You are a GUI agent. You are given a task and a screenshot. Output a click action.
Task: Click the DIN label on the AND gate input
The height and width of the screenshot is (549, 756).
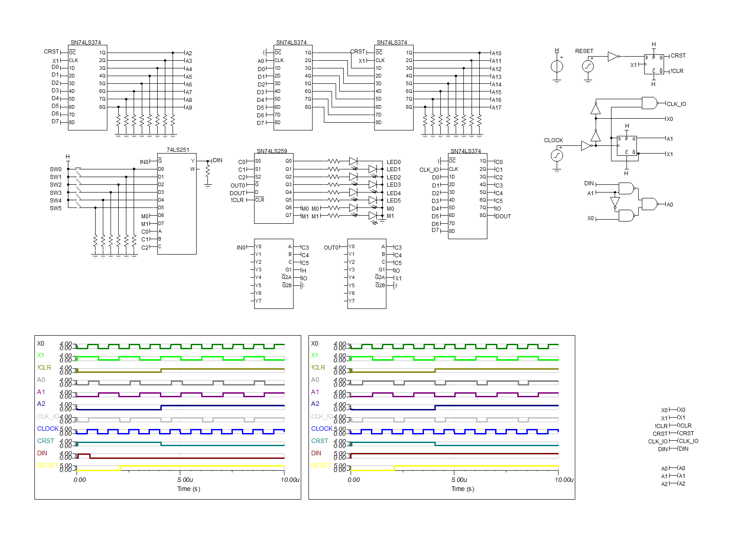coord(588,183)
